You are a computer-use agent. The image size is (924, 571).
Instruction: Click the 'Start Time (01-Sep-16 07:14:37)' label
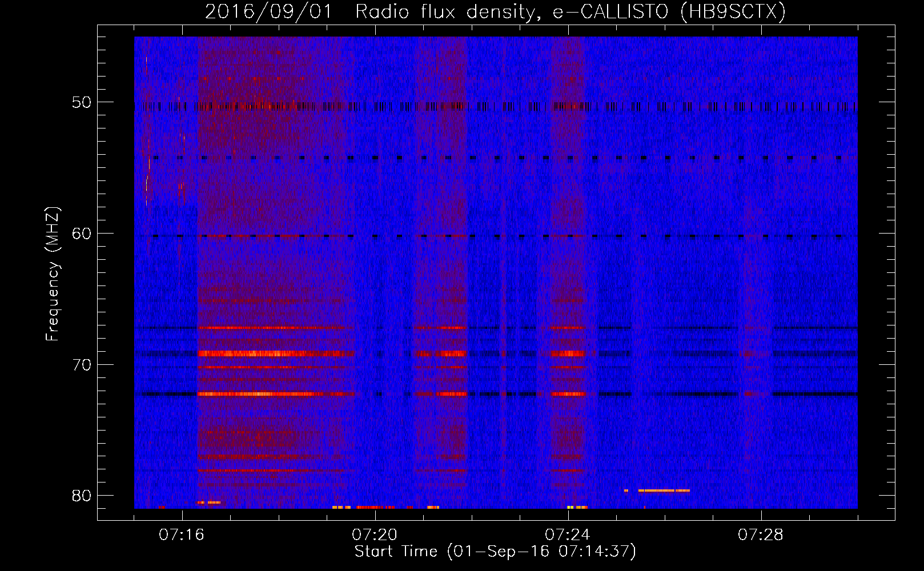pos(495,552)
